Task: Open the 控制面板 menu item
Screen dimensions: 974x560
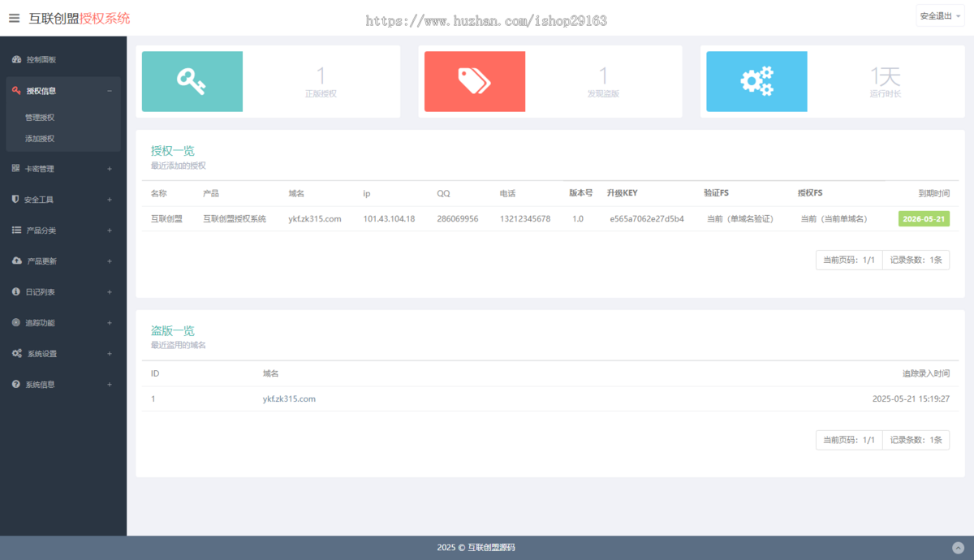Action: point(63,60)
